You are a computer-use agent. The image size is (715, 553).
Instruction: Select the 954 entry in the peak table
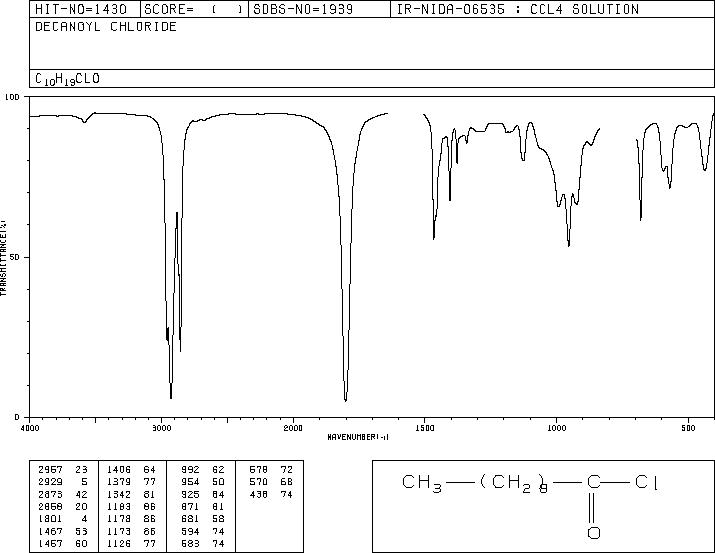tap(203, 482)
